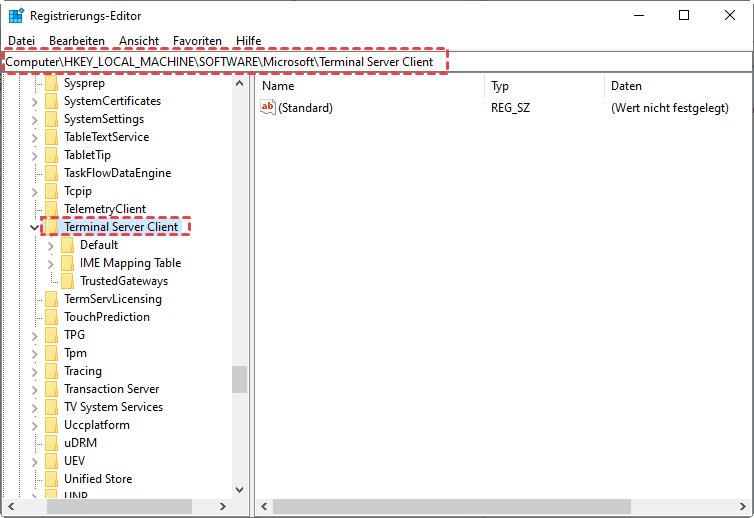This screenshot has height=518, width=754.
Task: Click tree pane scroll down arrow
Action: 239,490
